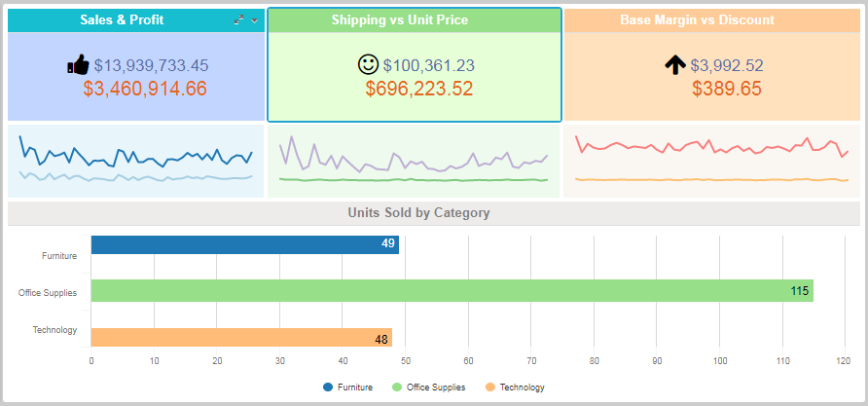Click the thumbs-up icon in Sales & Profit

pyautogui.click(x=78, y=65)
